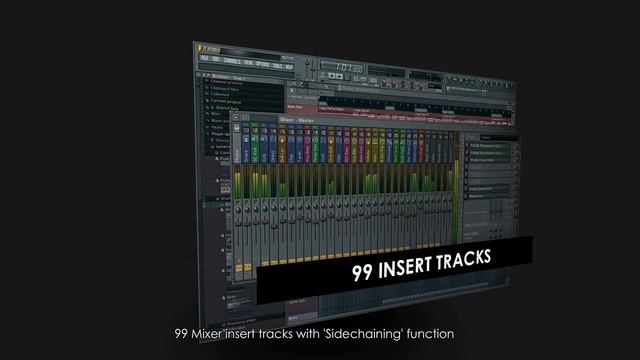Screen dimensions: 640x360
Task: Open the CHANNELS menu
Action: (x=232, y=61)
